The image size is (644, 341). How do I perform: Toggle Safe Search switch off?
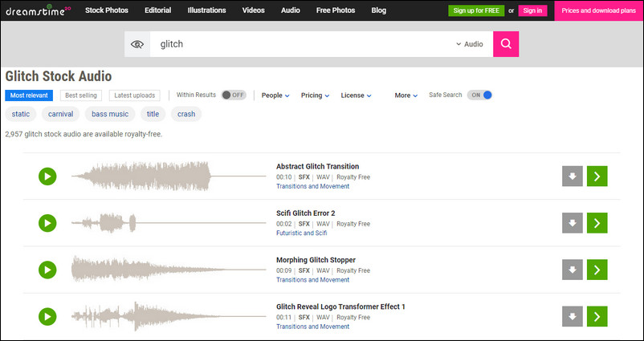[479, 95]
